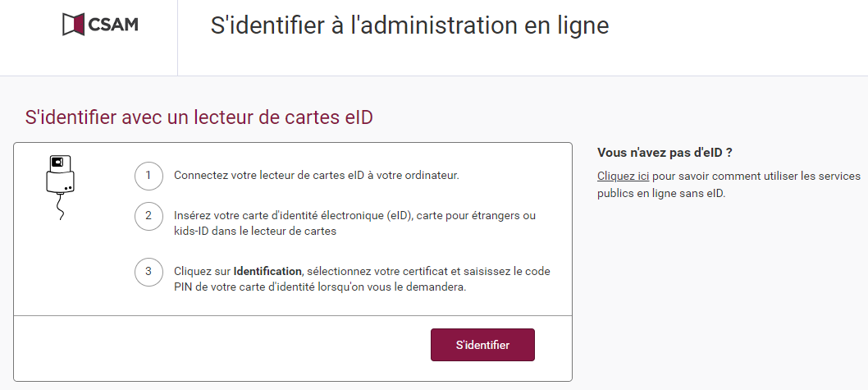The image size is (868, 390).
Task: Click the step 2 circle number
Action: tap(148, 215)
